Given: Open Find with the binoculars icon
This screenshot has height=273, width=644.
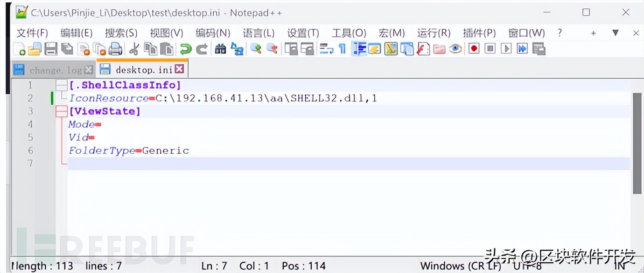Looking at the screenshot, I should (220, 49).
